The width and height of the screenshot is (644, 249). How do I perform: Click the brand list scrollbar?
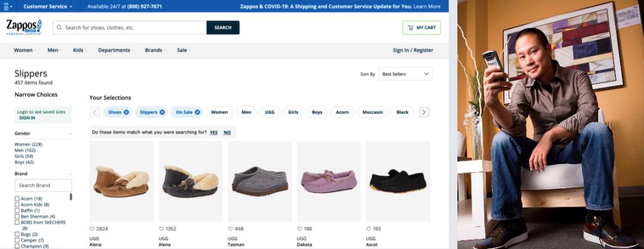click(x=70, y=197)
